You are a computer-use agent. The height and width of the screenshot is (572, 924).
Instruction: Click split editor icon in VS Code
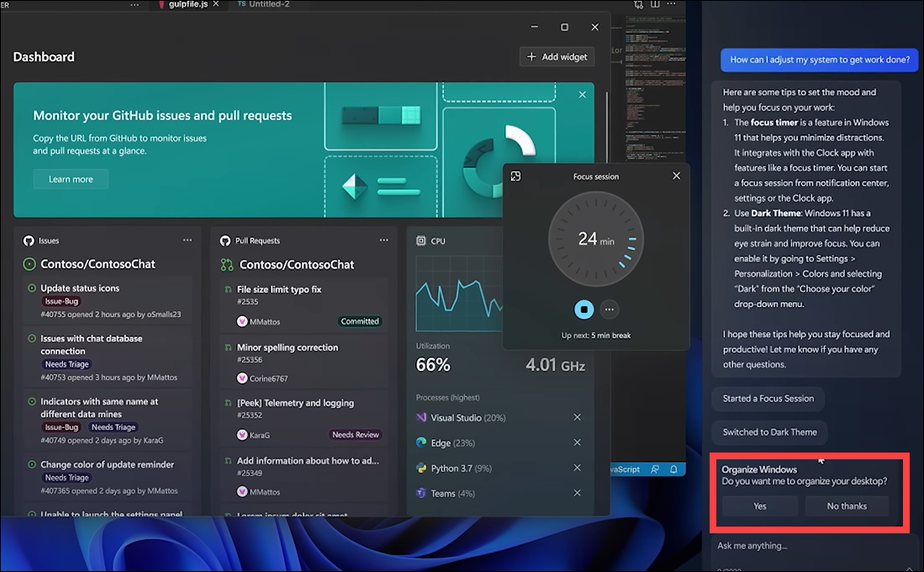click(655, 3)
